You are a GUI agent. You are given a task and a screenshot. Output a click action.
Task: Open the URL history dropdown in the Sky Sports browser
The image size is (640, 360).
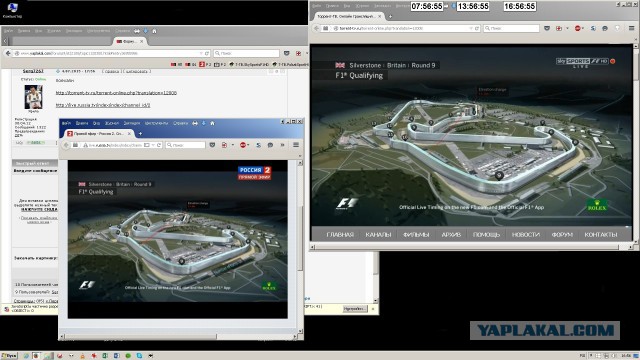click(471, 28)
